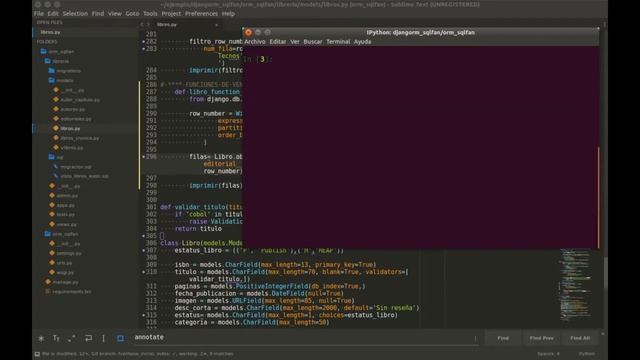Image resolution: width=640 pixels, height=360 pixels.
Task: Place cursor on line 304 return titulo
Action: tap(198, 229)
